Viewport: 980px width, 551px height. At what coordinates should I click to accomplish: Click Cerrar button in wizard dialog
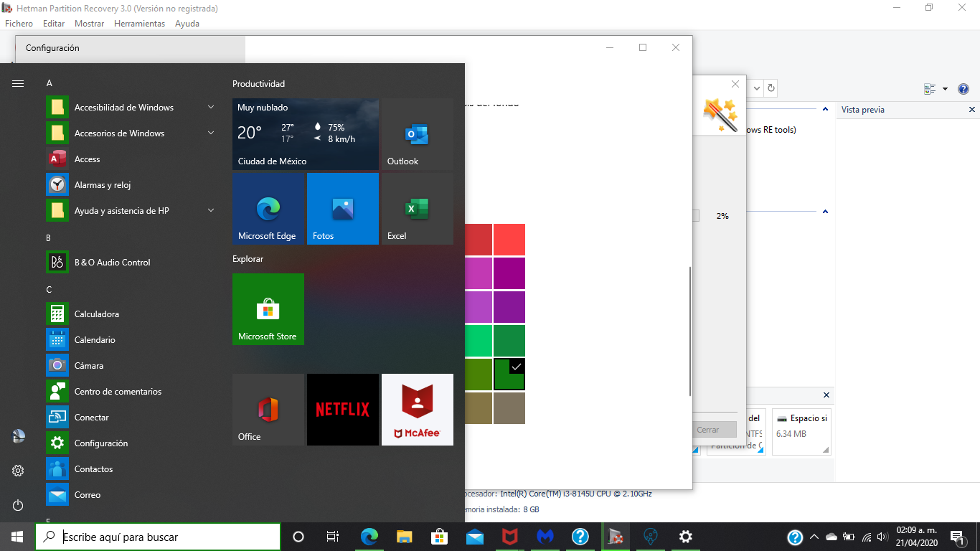coord(714,430)
